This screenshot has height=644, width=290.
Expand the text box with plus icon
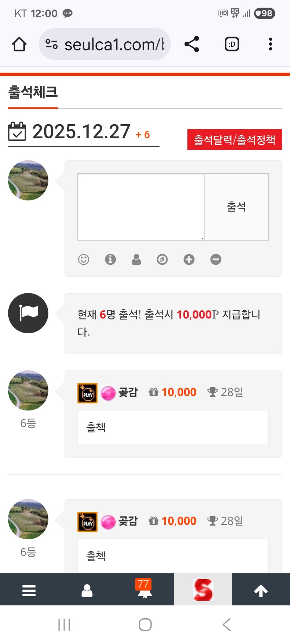(x=189, y=259)
